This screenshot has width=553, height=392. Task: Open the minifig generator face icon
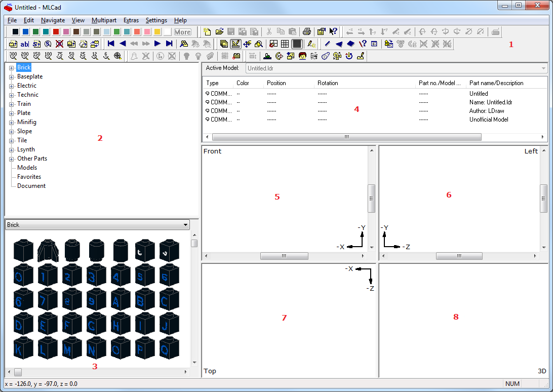pos(302,56)
